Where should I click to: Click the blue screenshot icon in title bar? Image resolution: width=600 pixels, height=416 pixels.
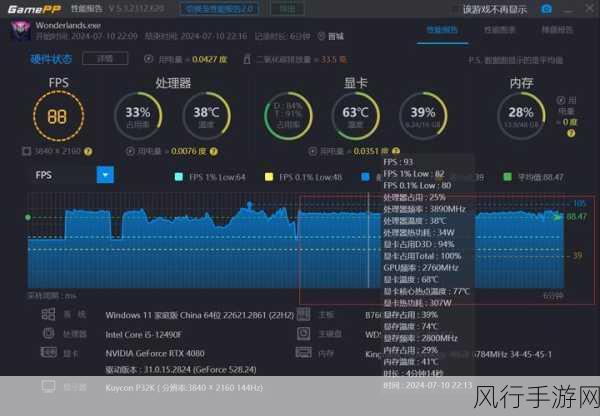point(546,9)
